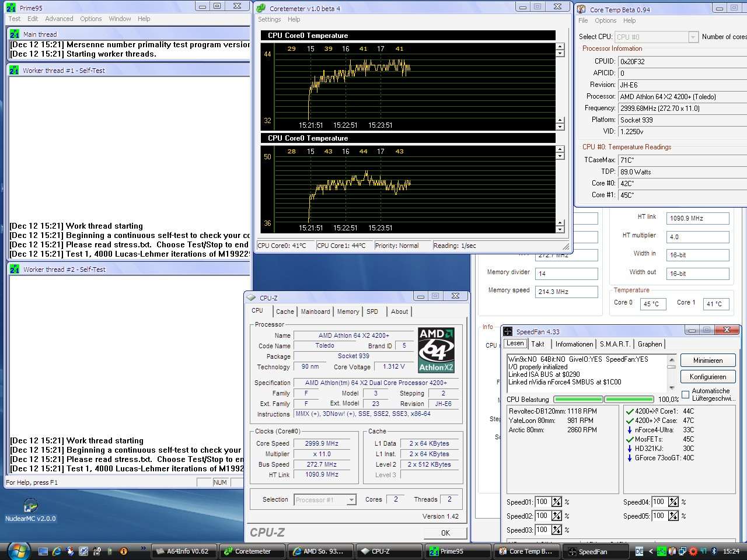
Task: Open Prime95 Window menu
Action: tap(120, 19)
